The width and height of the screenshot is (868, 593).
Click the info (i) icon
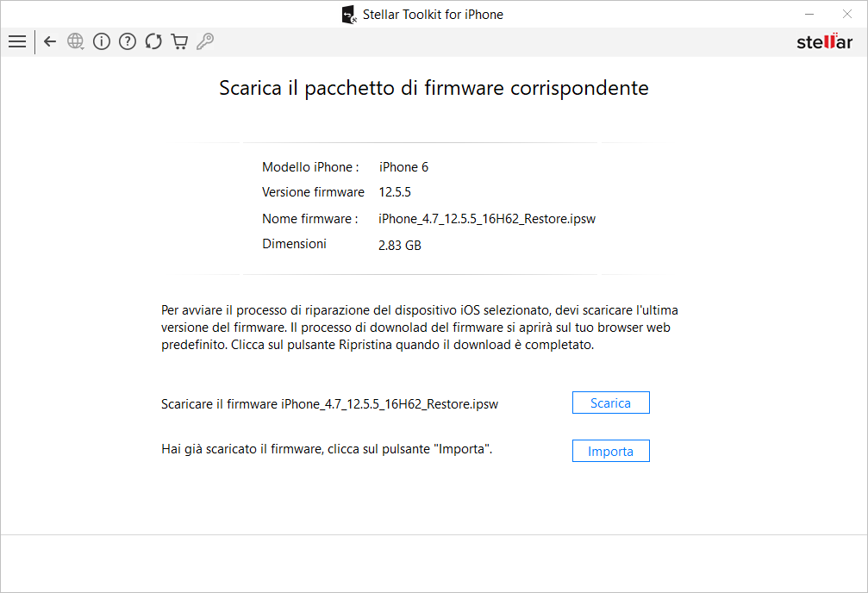[102, 41]
